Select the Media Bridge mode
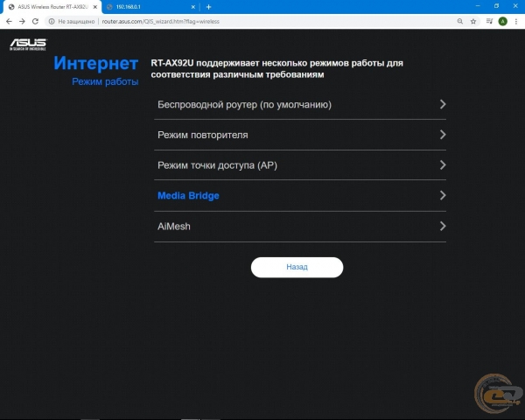This screenshot has height=420, width=525. (300, 196)
